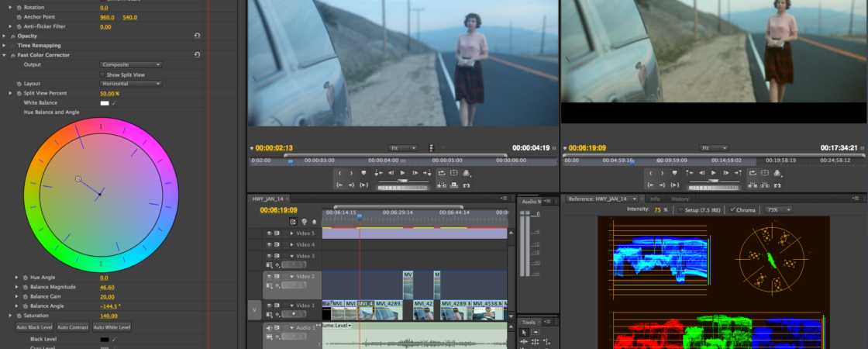Select the Rolling Edit tool

click(x=536, y=342)
